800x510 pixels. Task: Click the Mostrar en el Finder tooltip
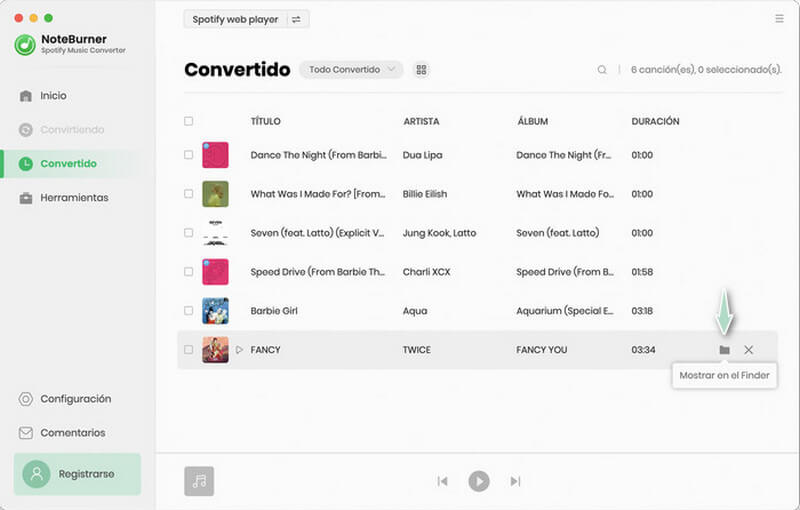click(x=724, y=375)
